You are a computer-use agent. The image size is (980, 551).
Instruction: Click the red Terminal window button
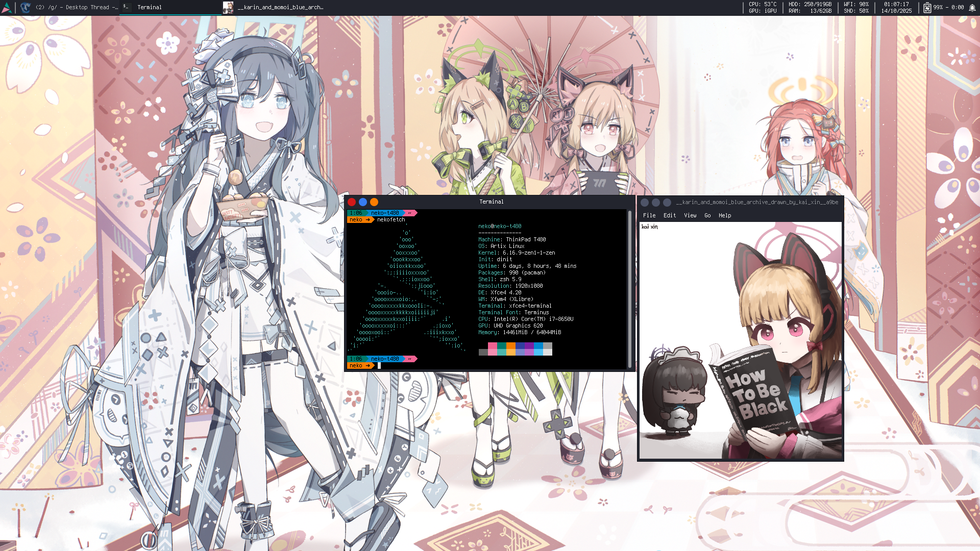(352, 202)
